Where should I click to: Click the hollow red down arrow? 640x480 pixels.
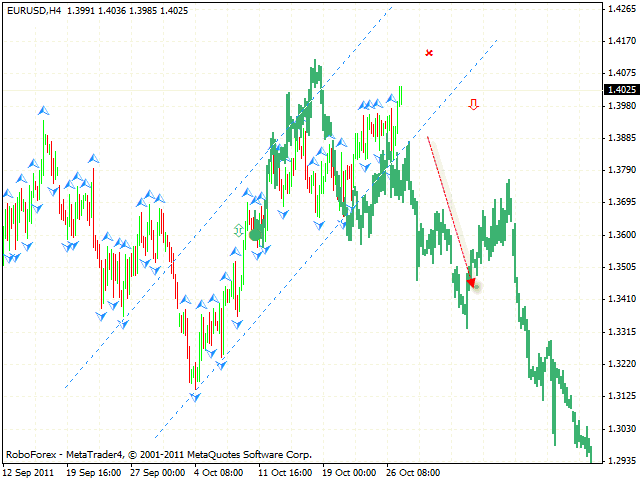(x=473, y=104)
